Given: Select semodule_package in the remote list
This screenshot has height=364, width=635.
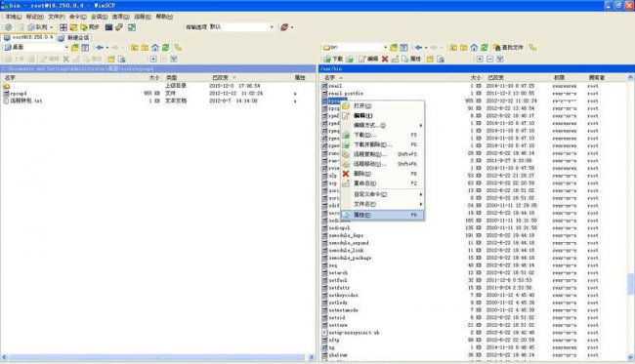Looking at the screenshot, I should [x=347, y=258].
